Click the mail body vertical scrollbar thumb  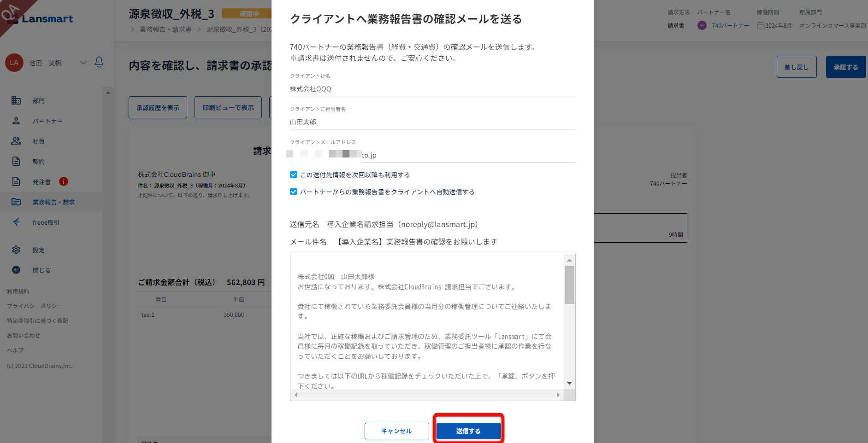point(570,285)
